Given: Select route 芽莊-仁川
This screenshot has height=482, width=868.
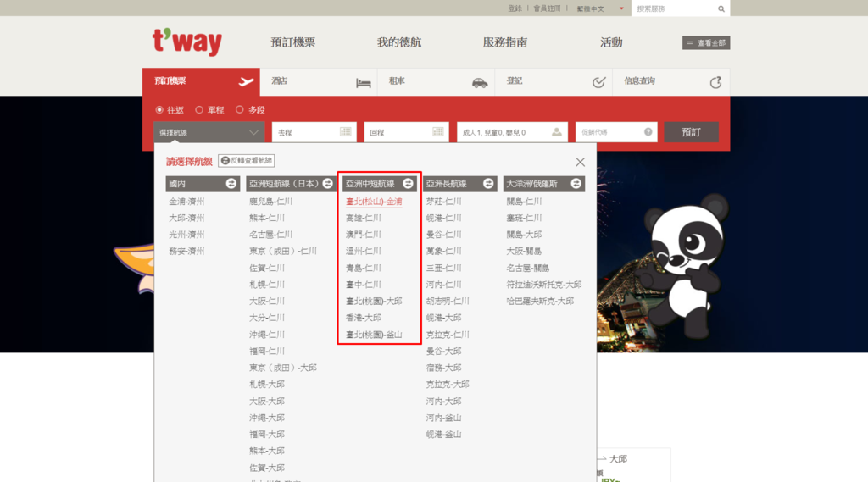Looking at the screenshot, I should coord(444,202).
